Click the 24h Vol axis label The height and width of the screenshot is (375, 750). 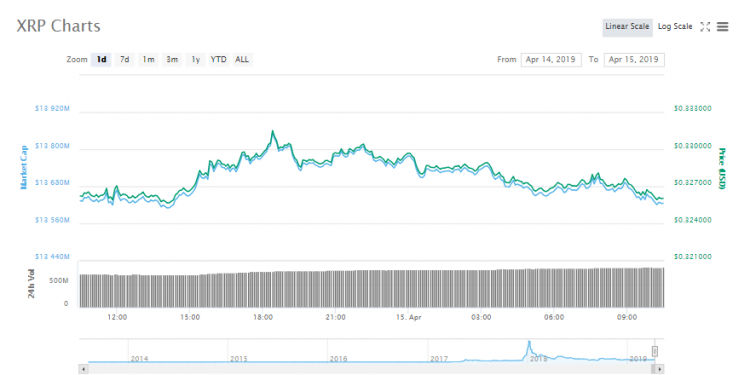tap(32, 284)
